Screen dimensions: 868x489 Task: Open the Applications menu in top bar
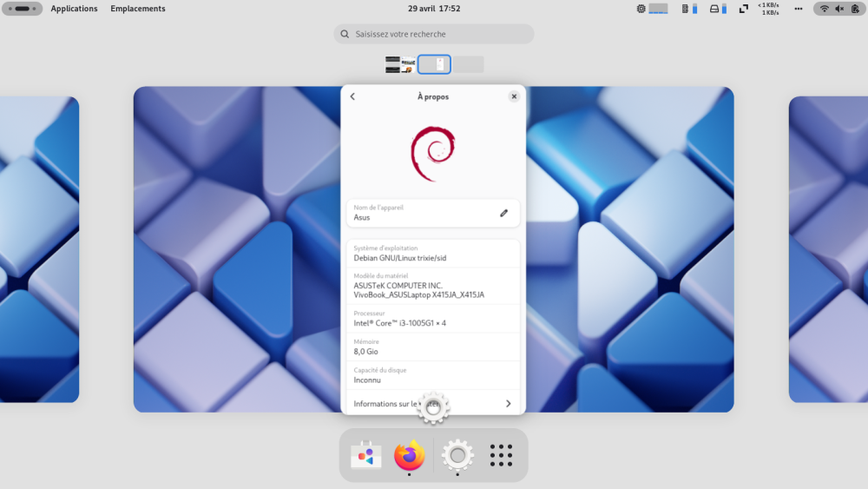pos(74,9)
